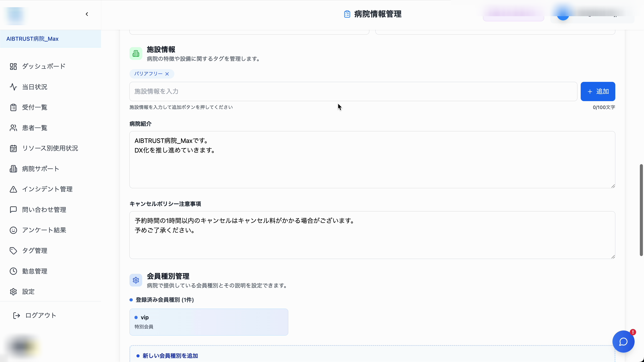Open インシデント管理 via the warning icon
This screenshot has height=362, width=644.
click(x=13, y=189)
